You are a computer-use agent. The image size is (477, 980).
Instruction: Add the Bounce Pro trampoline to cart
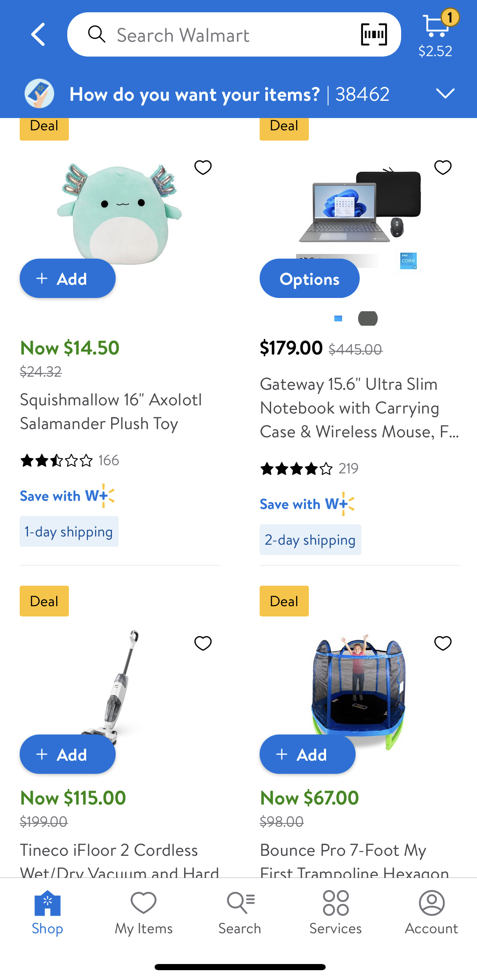coord(308,755)
